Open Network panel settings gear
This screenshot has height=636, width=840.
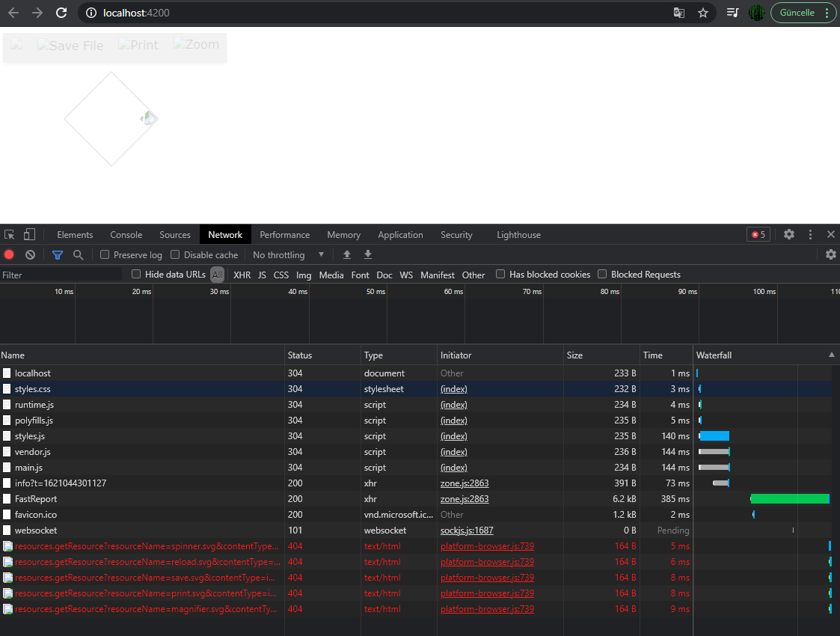coord(831,254)
